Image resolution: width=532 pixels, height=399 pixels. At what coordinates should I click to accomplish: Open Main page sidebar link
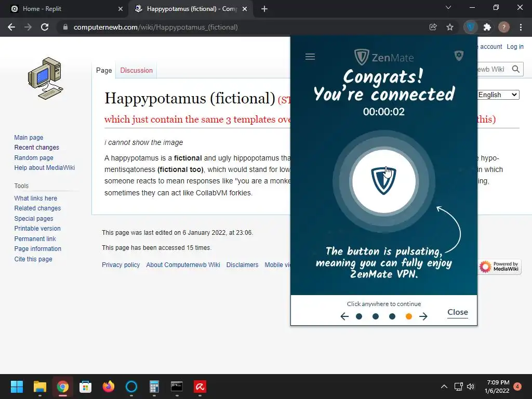coord(29,137)
